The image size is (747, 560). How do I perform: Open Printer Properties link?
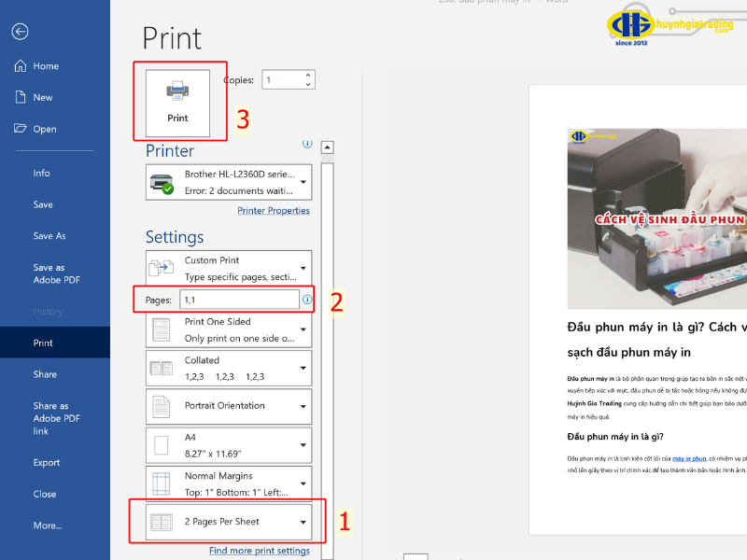click(x=273, y=211)
